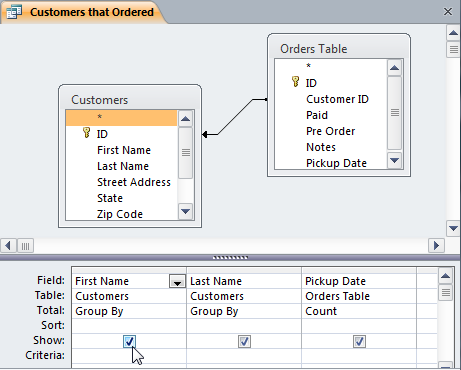Screen dimensions: 461x370
Task: Click the Orders Table title bar
Action: [x=339, y=48]
